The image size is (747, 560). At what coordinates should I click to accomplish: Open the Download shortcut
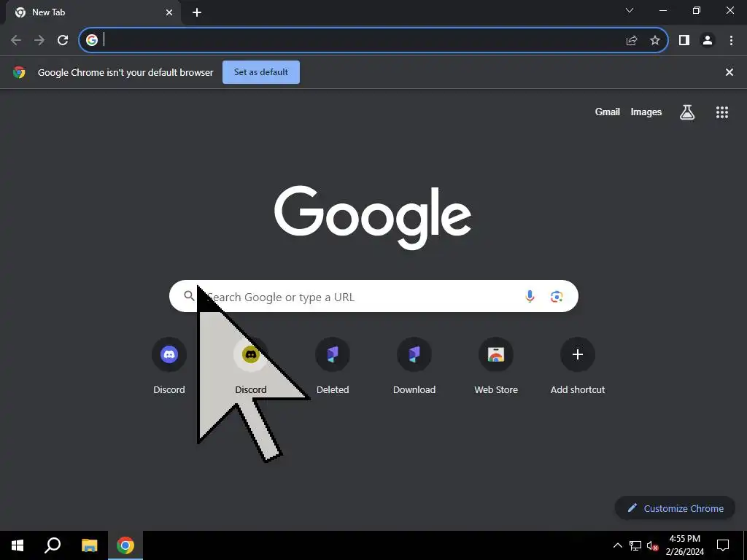(414, 366)
